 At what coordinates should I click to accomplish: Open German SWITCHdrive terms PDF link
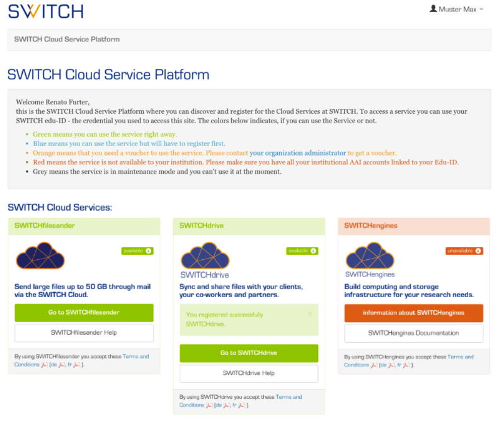tap(222, 405)
